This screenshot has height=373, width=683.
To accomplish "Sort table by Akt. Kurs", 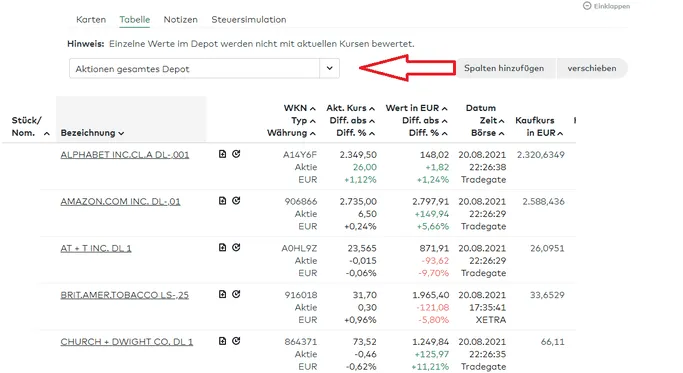I will (351, 108).
